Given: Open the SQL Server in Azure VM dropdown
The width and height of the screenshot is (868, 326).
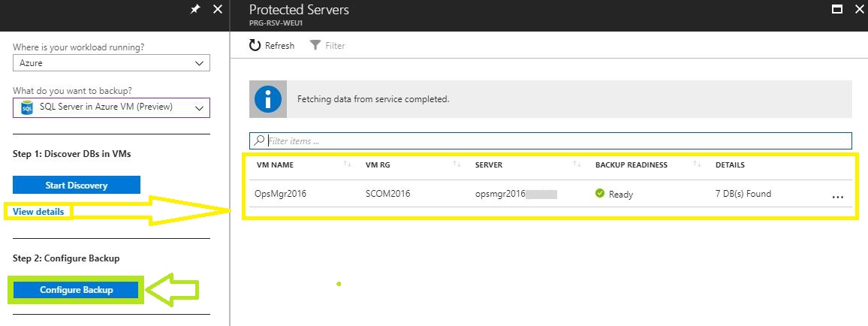Looking at the screenshot, I should pos(111,107).
